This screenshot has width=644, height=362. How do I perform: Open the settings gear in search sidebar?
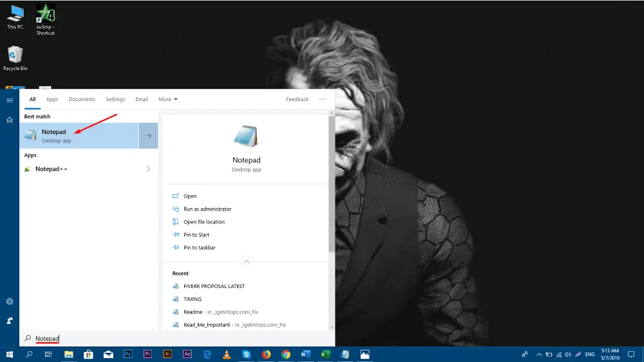click(10, 301)
